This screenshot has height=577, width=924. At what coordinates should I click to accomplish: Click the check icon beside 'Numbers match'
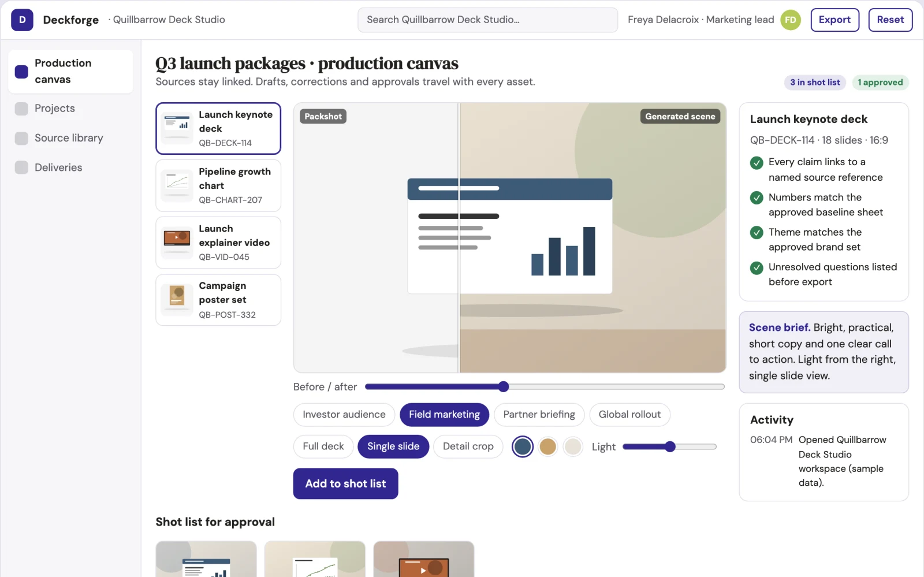coord(757,198)
